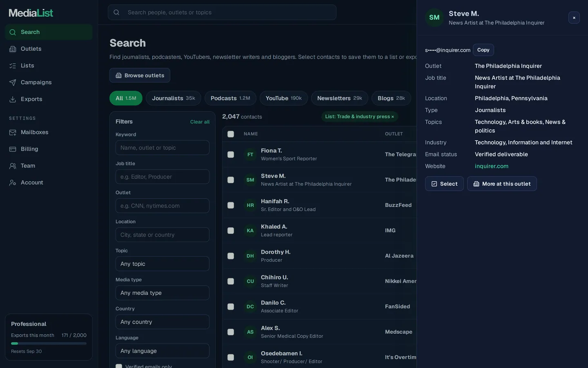Click the FT avatar for Fiona T.
Viewport: 588px width, 368px height.
tap(250, 155)
